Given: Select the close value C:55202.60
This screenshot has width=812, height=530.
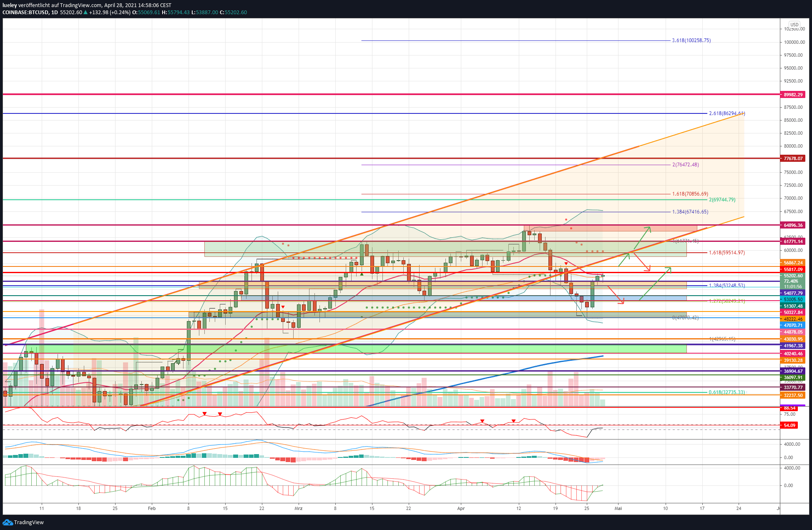Looking at the screenshot, I should pyautogui.click(x=234, y=13).
